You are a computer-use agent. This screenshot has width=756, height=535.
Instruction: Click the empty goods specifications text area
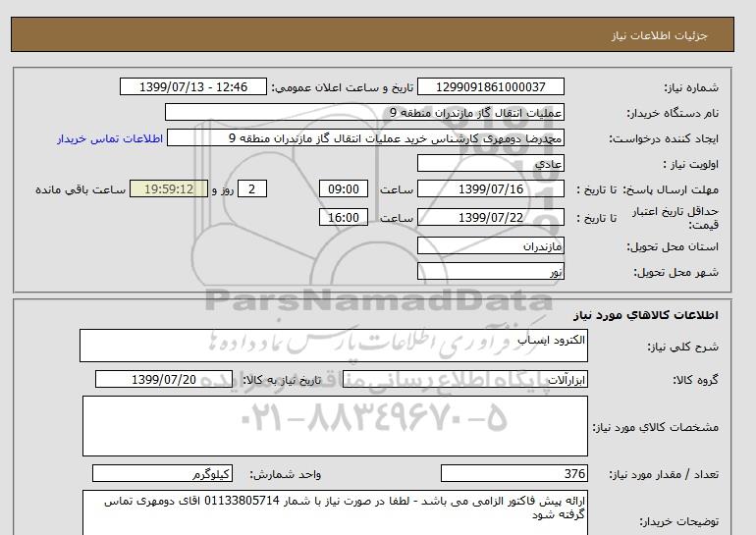point(335,426)
